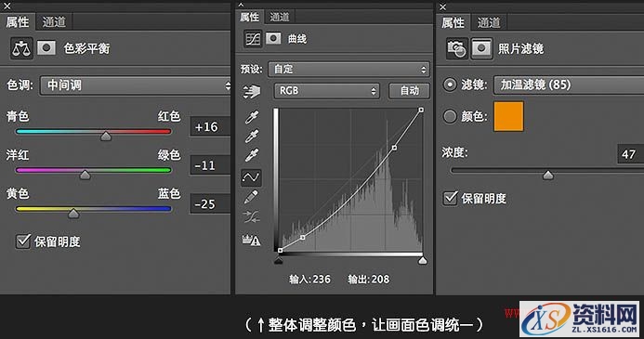Select the bottom-left curve endpoint
Image resolution: width=644 pixels, height=339 pixels.
pyautogui.click(x=280, y=251)
